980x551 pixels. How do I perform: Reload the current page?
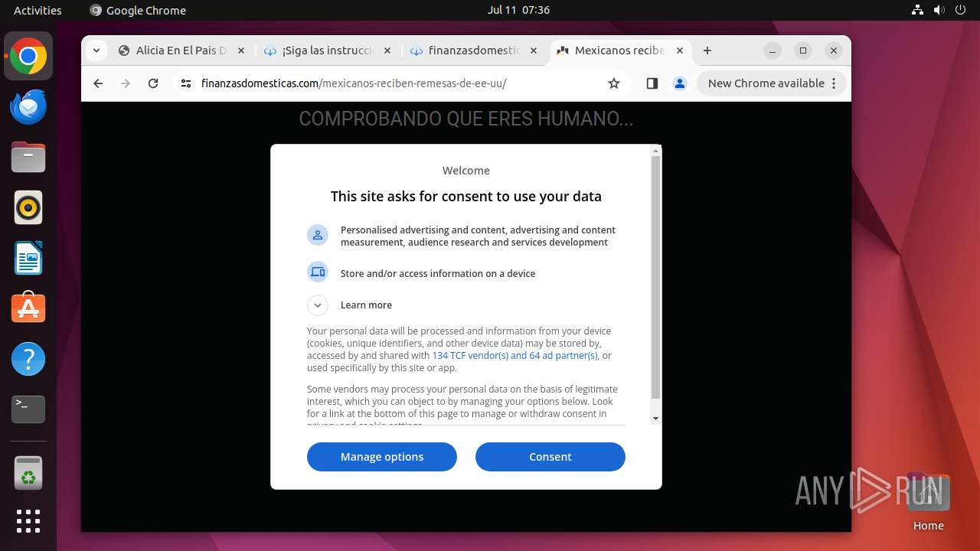click(153, 83)
